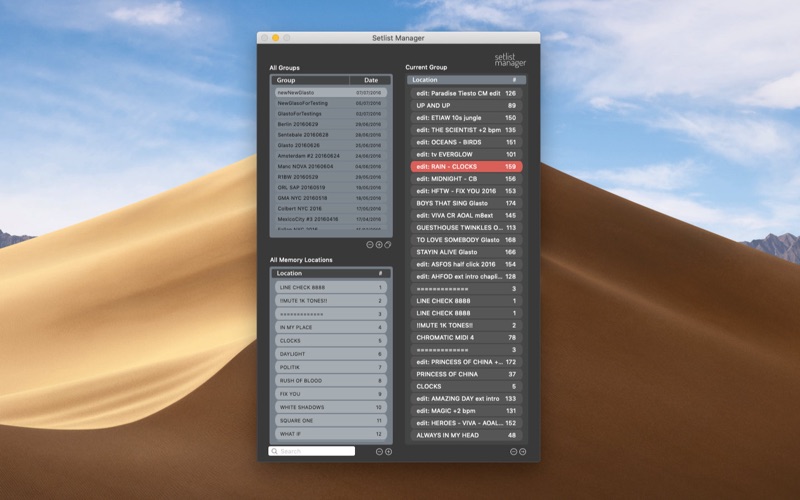Viewport: 800px width, 500px height.
Task: Select BOYS THAT SING Glasto row
Action: tap(466, 203)
